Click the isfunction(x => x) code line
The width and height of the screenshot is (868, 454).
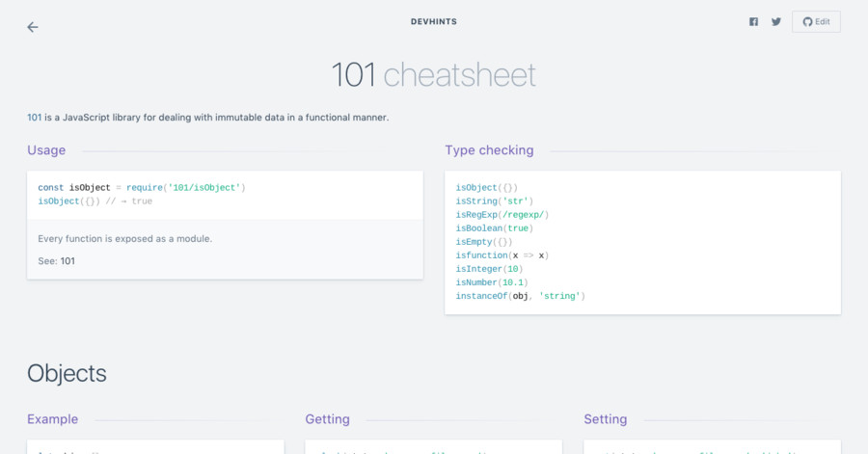502,255
